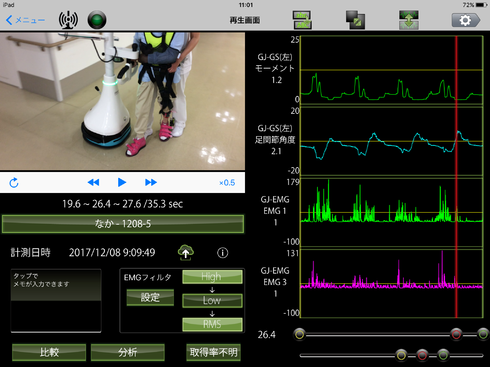490x367 pixels.
Task: Select the yellow start handle on upper slider
Action: tap(300, 334)
